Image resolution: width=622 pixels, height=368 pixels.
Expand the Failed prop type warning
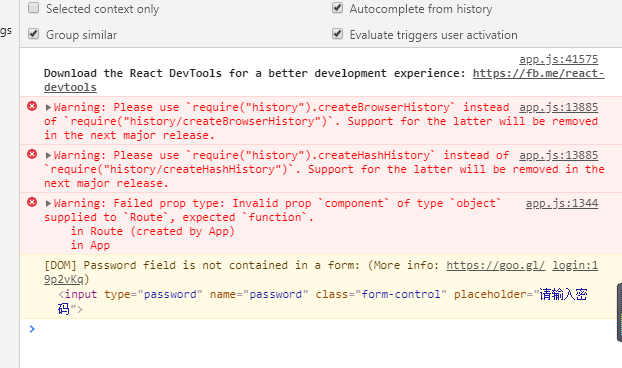click(48, 203)
